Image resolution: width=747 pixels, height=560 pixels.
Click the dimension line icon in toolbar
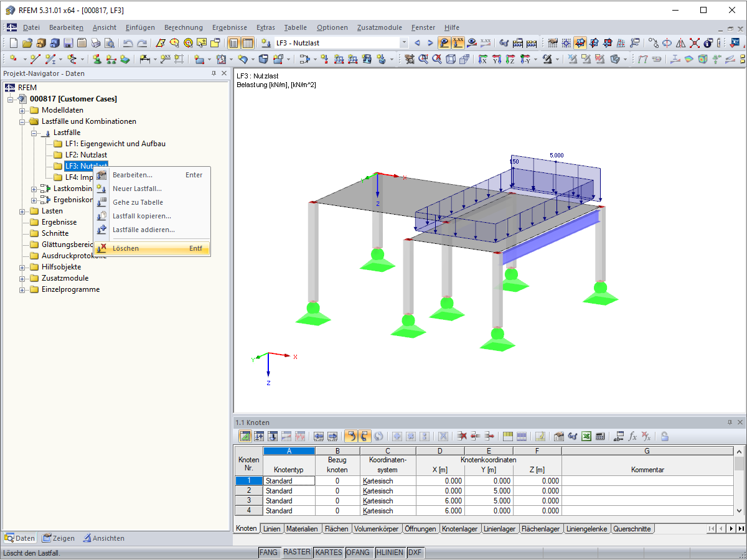pyautogui.click(x=144, y=59)
